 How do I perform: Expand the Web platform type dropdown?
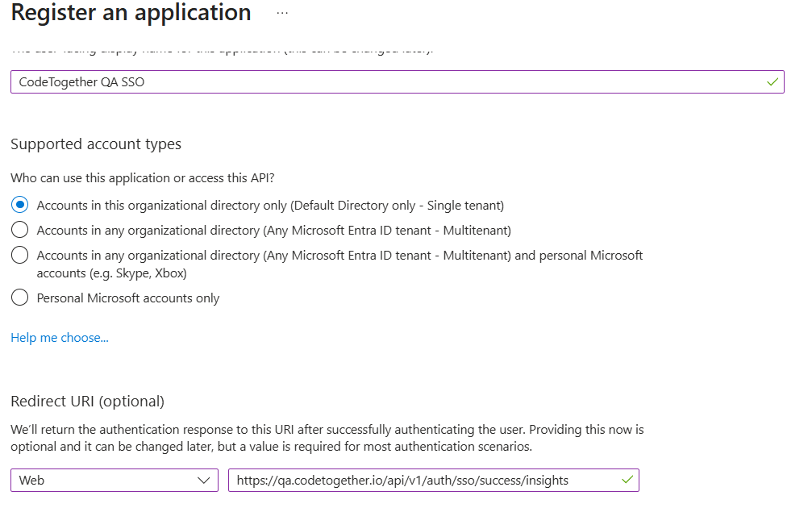pyautogui.click(x=113, y=481)
